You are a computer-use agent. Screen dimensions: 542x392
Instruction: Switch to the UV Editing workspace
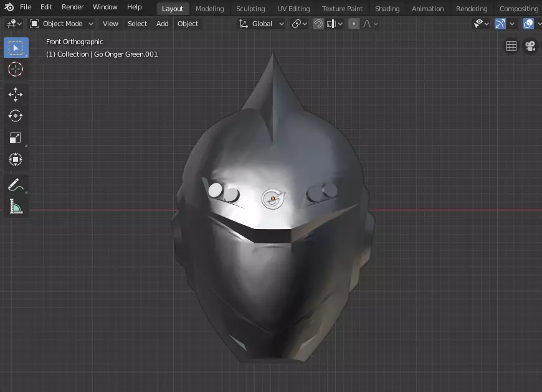293,9
